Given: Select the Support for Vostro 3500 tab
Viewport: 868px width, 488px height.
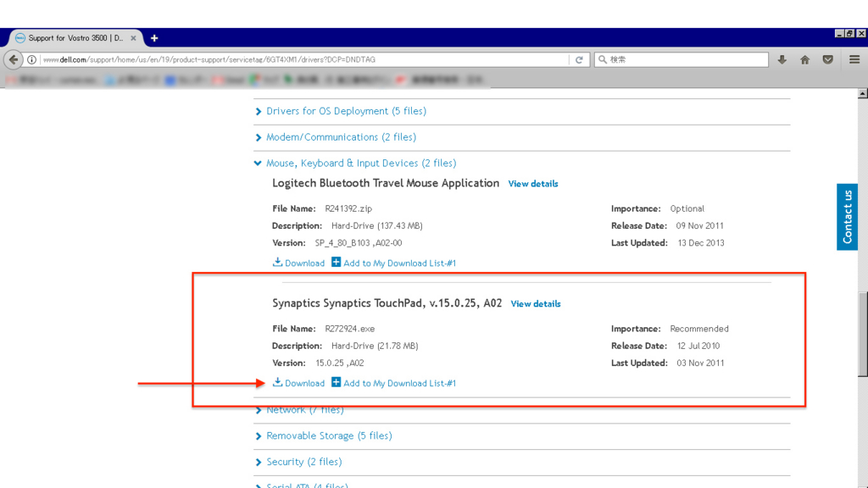Looking at the screenshot, I should (75, 38).
